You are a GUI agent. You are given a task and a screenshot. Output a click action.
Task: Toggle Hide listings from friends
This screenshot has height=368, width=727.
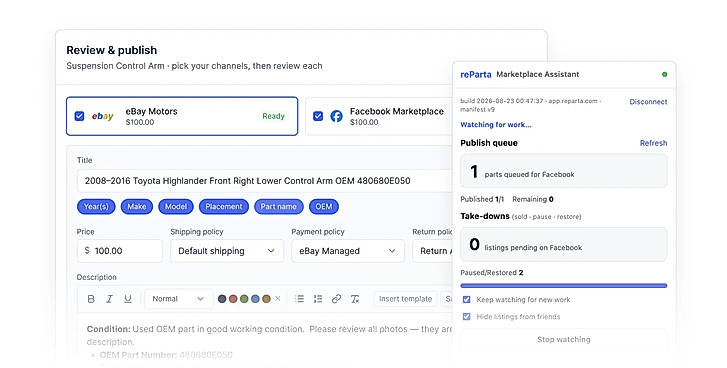466,317
